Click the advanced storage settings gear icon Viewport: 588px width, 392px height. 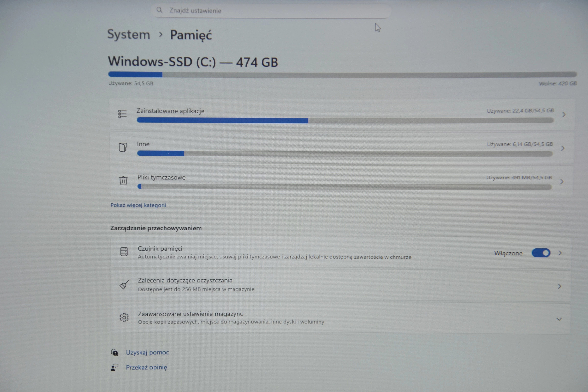coord(124,317)
